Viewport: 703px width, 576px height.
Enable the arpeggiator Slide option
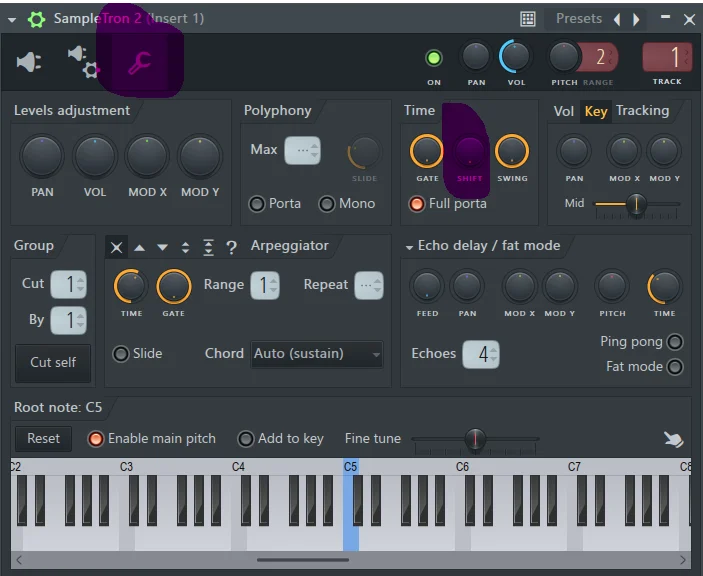[x=121, y=354]
